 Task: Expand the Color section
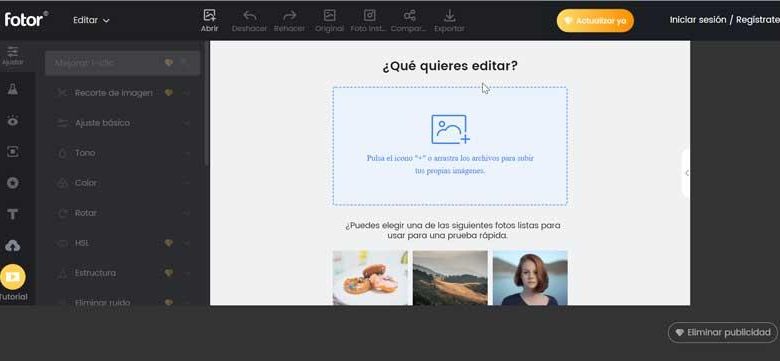[123, 183]
